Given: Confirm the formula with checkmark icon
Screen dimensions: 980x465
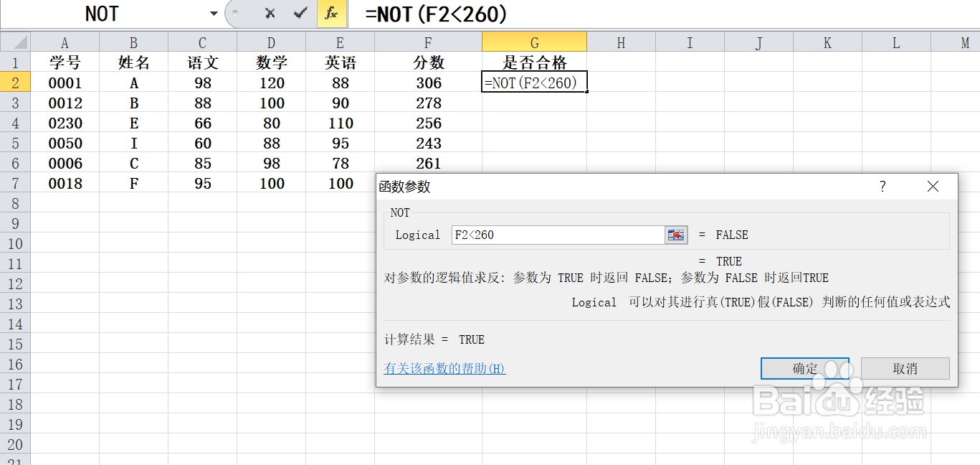Looking at the screenshot, I should click(x=301, y=13).
